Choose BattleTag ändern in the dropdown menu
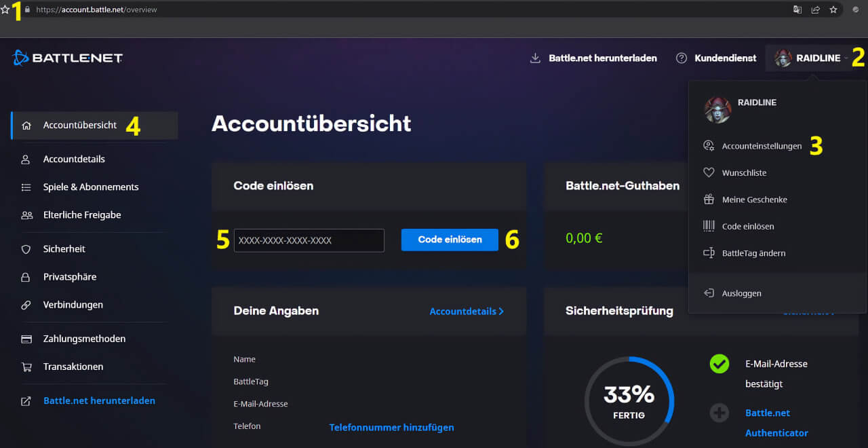This screenshot has height=448, width=868. pyautogui.click(x=753, y=253)
